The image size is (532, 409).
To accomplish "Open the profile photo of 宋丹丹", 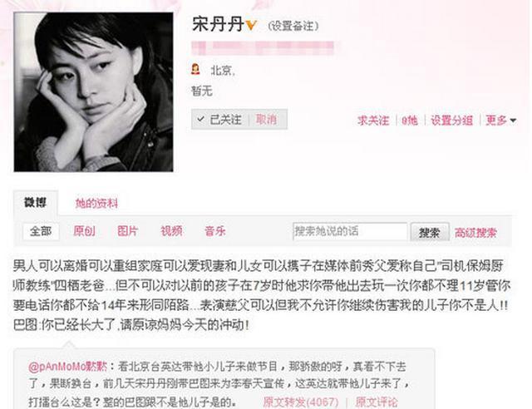I will pyautogui.click(x=93, y=91).
